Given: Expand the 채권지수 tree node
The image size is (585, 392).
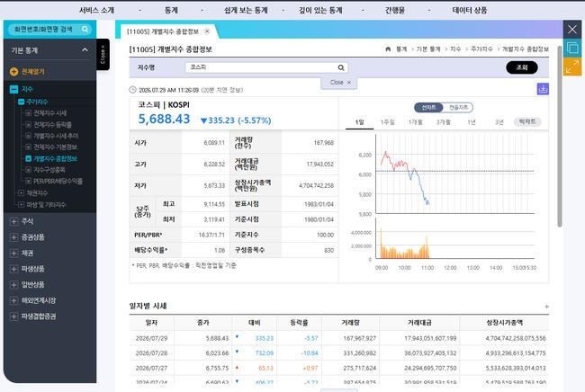Looking at the screenshot, I should coord(22,193).
